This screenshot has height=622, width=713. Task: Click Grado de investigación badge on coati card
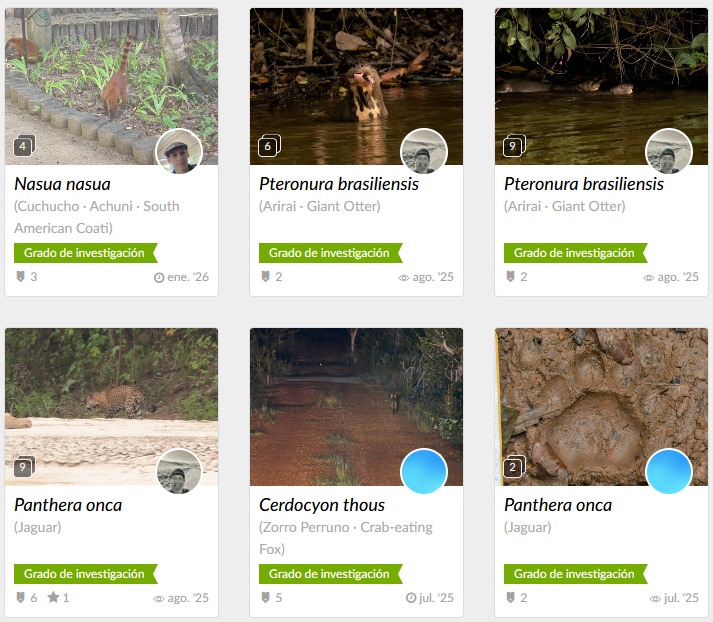pos(85,253)
